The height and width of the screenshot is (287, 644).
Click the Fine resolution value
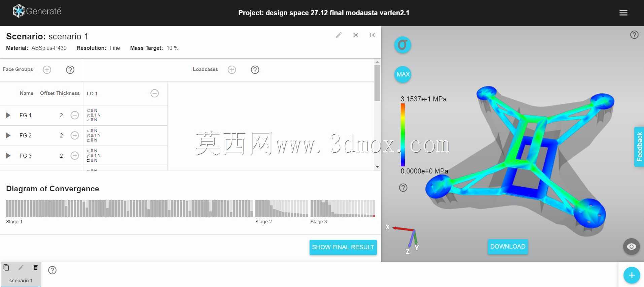tap(115, 48)
